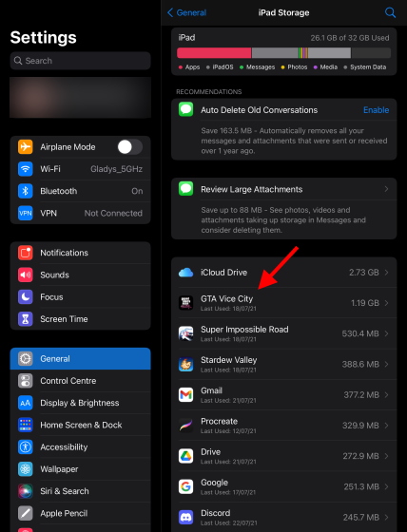Tap the Accessibility icon
Screen dimensions: 407x532
click(25, 446)
